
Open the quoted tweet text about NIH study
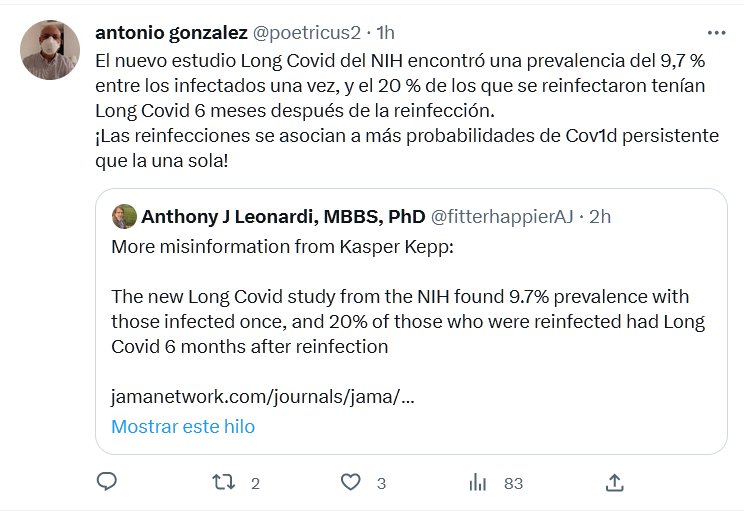pos(408,322)
